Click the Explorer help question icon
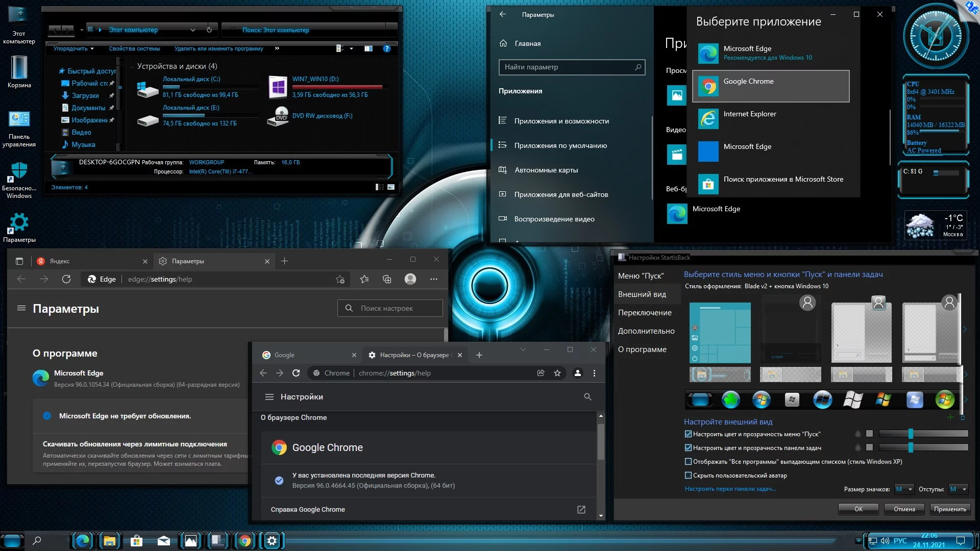This screenshot has width=980, height=551. (x=386, y=48)
